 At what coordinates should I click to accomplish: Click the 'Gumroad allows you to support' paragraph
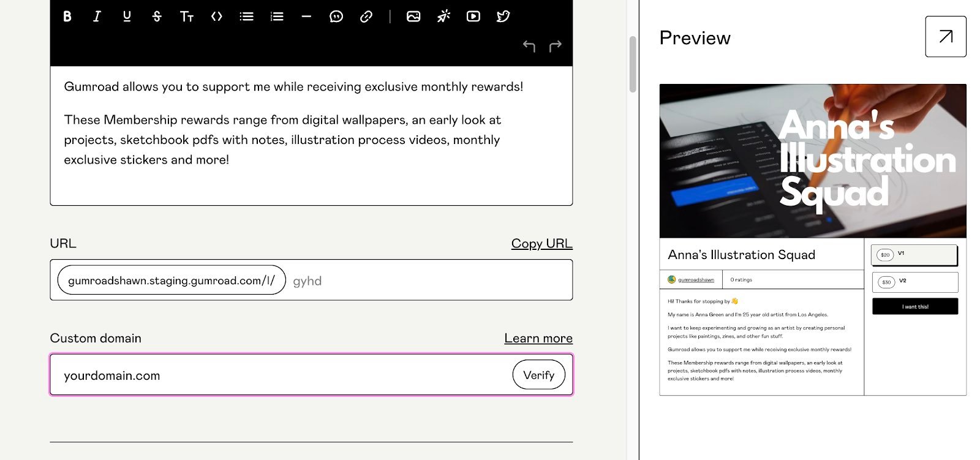click(293, 87)
